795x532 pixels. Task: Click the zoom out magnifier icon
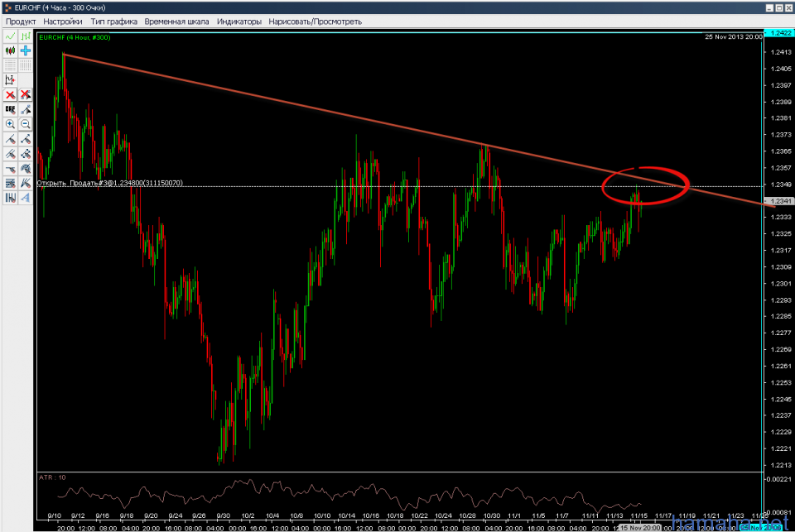pyautogui.click(x=26, y=124)
